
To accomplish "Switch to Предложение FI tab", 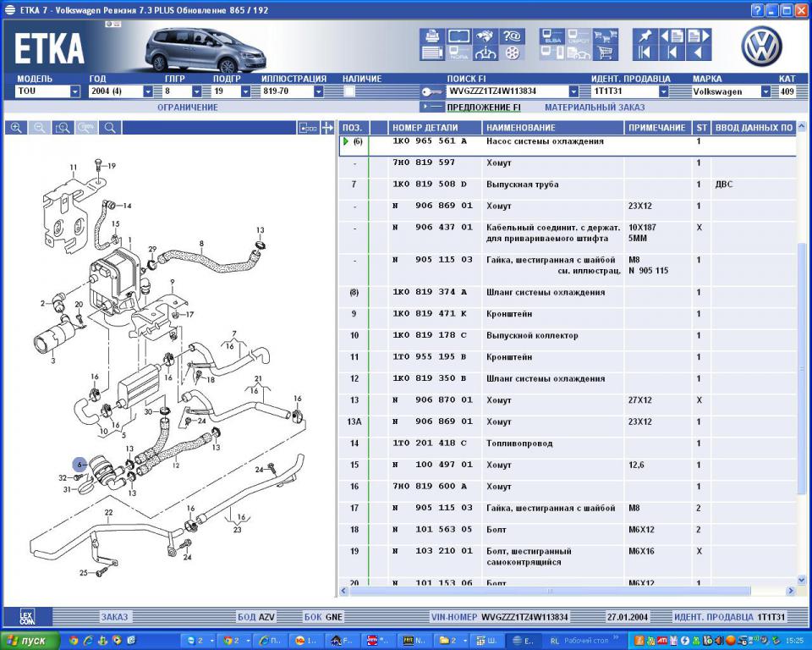I will pyautogui.click(x=484, y=107).
